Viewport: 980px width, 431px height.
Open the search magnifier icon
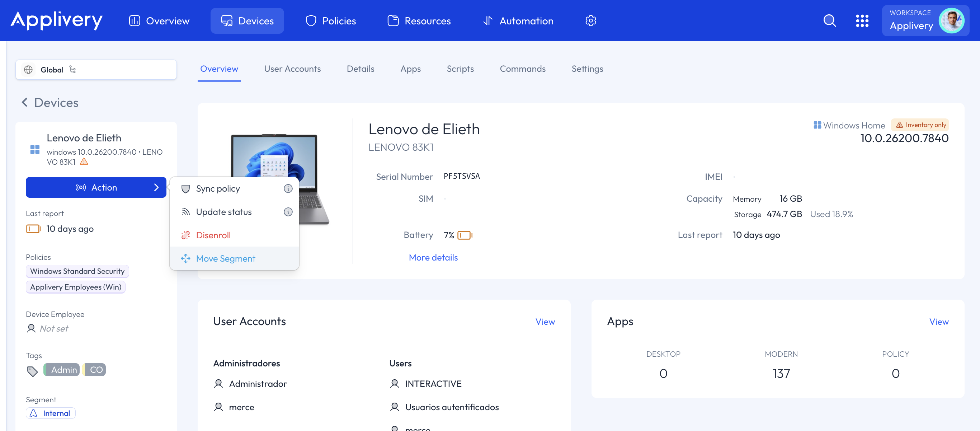pos(829,20)
